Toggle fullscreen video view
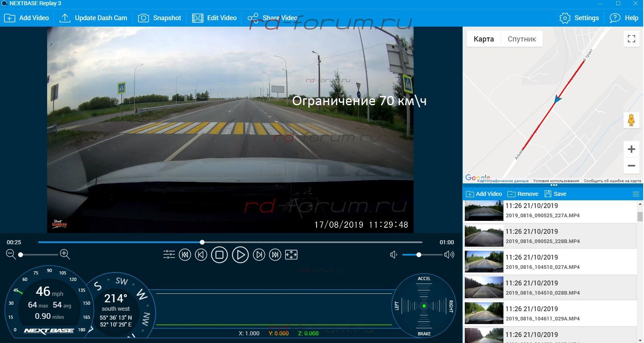 [291, 255]
